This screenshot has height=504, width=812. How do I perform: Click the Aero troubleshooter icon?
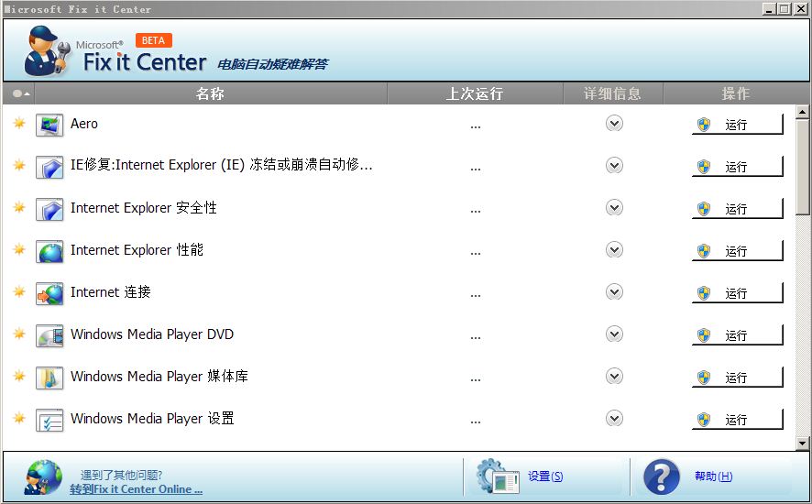[49, 125]
